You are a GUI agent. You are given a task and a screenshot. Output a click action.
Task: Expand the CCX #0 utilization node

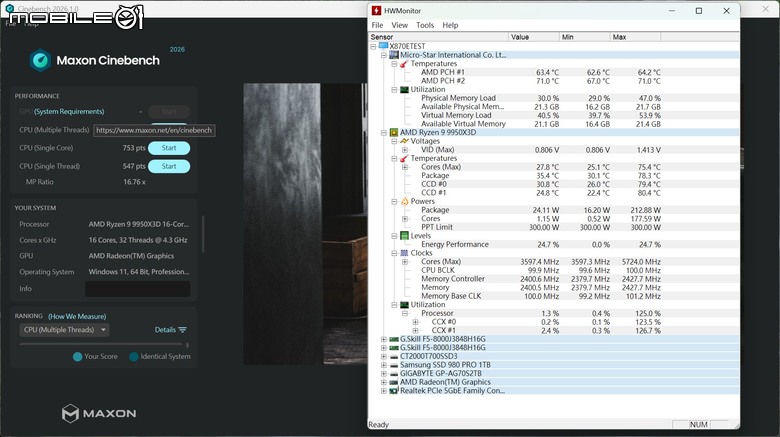[x=416, y=322]
